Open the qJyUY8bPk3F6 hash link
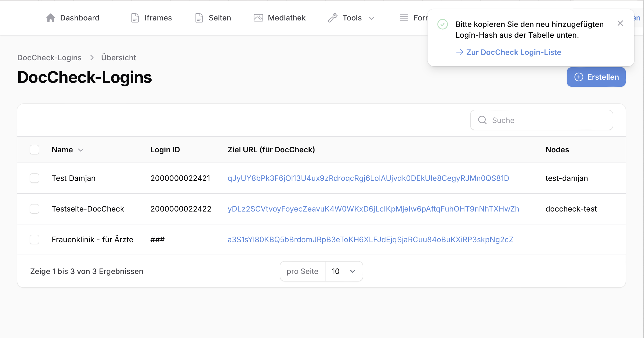The width and height of the screenshot is (644, 338). [368, 178]
